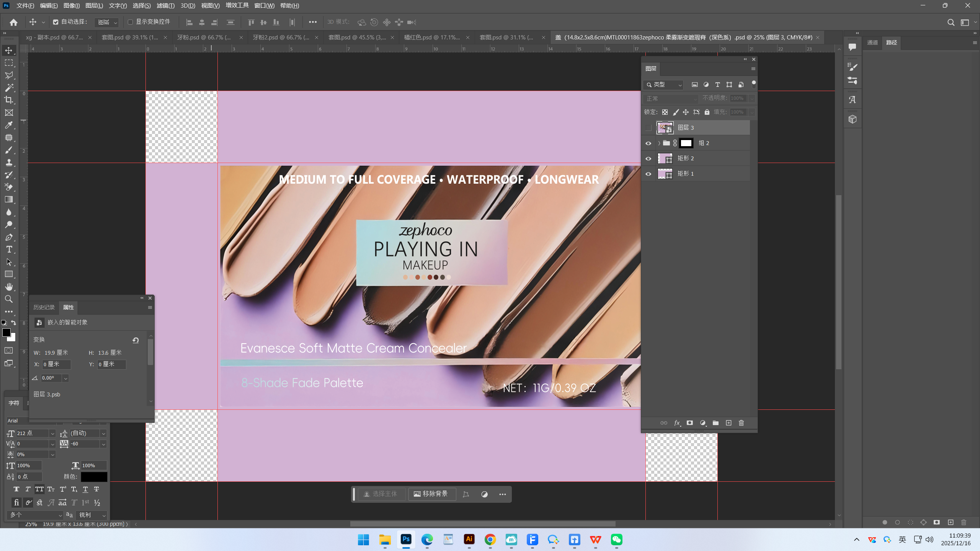
Task: Open the 文件(F) menu
Action: (x=25, y=6)
